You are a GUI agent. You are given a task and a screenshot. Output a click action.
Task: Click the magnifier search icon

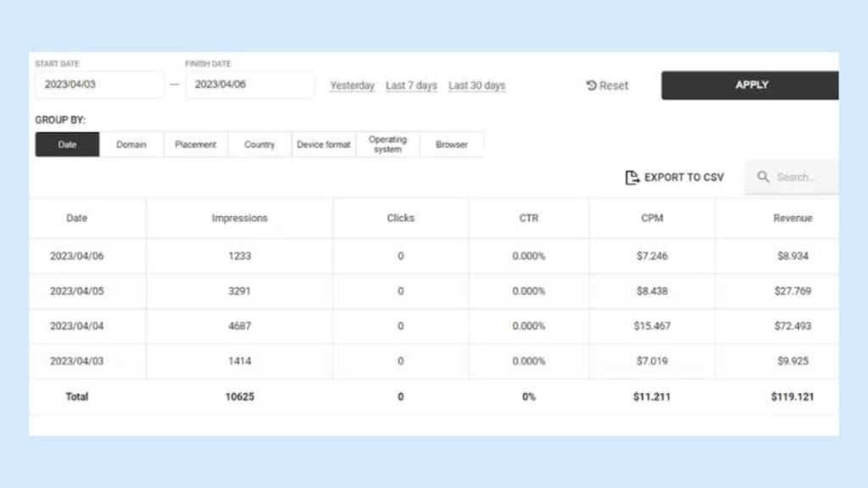click(763, 177)
